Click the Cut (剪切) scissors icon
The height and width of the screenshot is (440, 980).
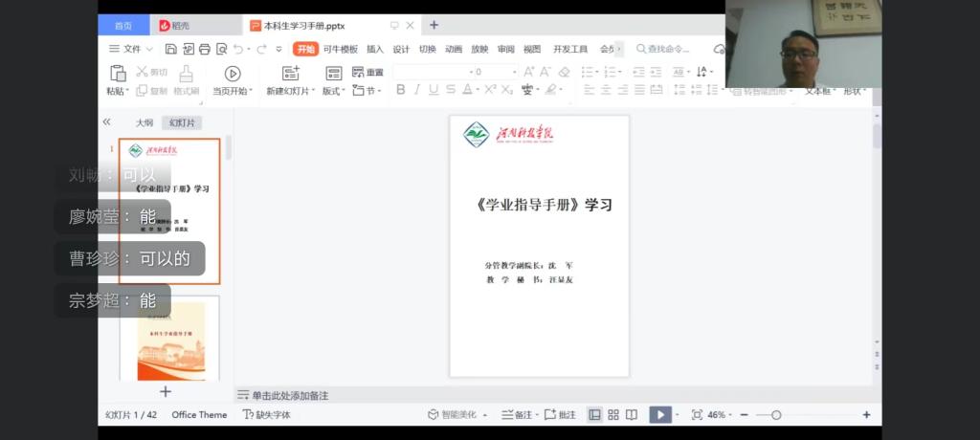[142, 72]
